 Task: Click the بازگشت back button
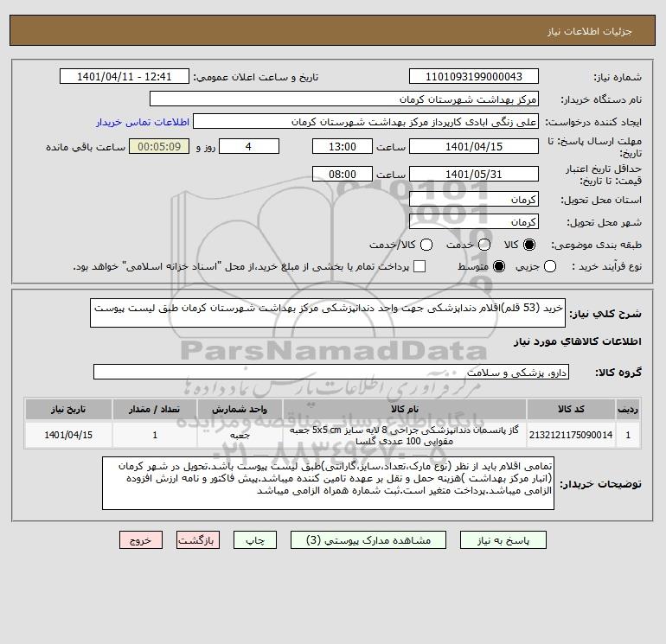(198, 540)
